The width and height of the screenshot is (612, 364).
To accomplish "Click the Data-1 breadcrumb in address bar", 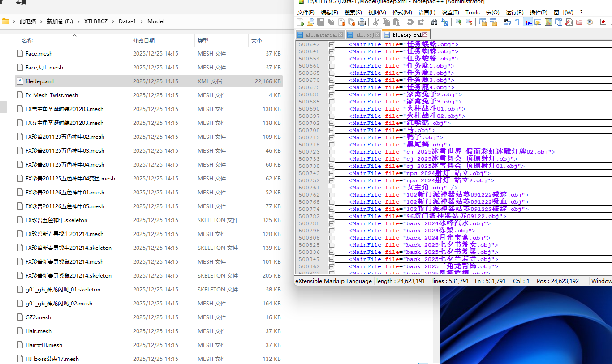I will pyautogui.click(x=127, y=21).
